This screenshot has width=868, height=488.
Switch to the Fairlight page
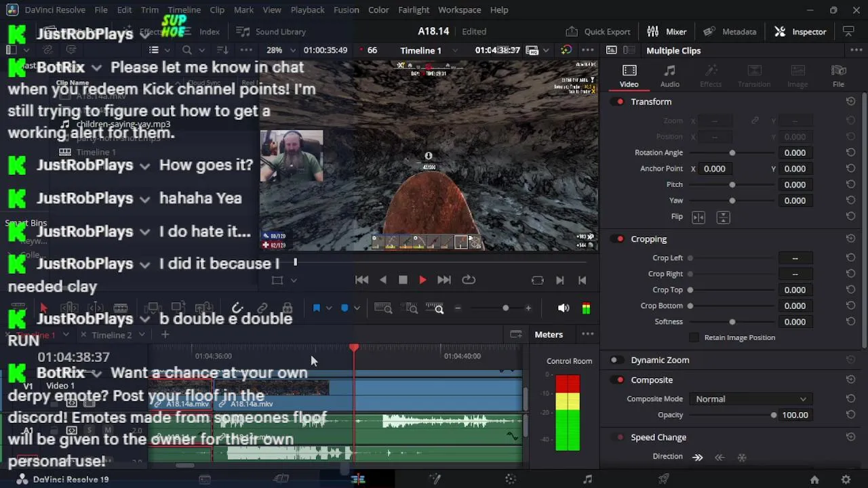tap(587, 479)
